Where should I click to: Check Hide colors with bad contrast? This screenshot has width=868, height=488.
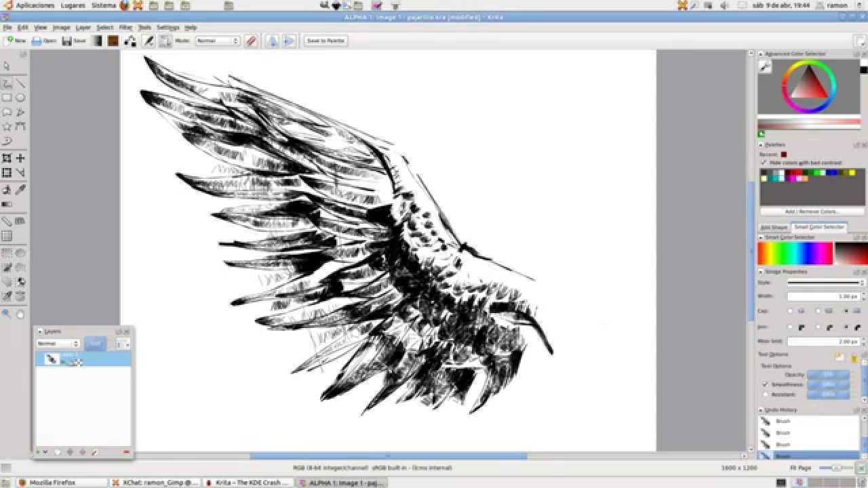(764, 163)
